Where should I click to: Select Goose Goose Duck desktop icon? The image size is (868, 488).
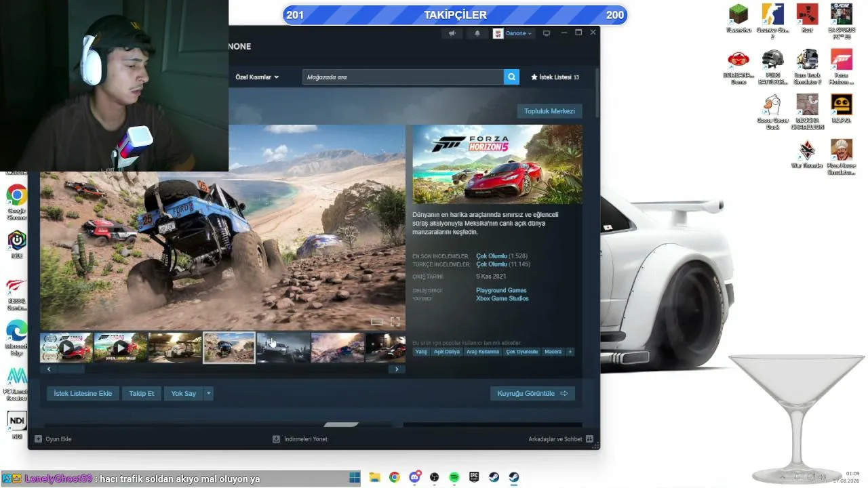point(772,112)
